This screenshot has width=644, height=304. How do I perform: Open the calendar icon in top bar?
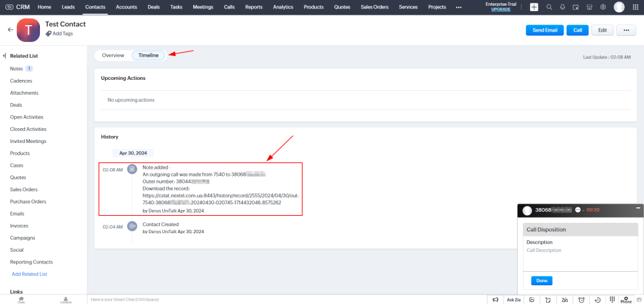576,7
